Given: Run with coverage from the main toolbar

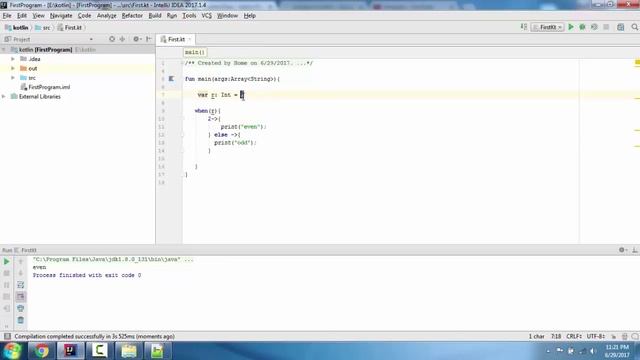Looking at the screenshot, I should (594, 27).
